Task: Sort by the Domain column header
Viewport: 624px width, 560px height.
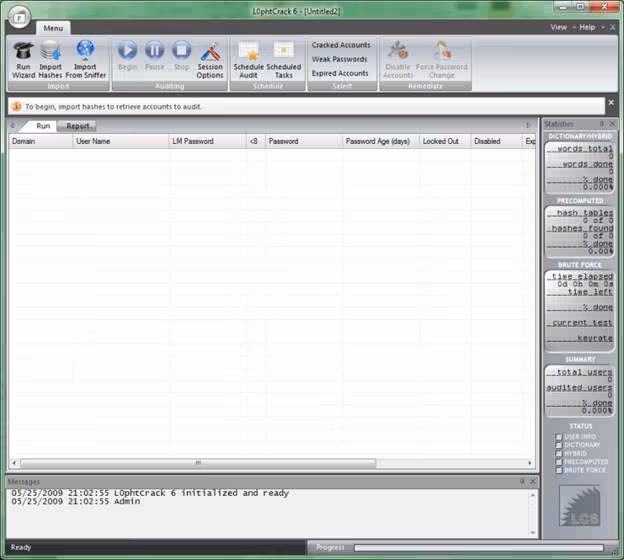Action: pos(41,141)
